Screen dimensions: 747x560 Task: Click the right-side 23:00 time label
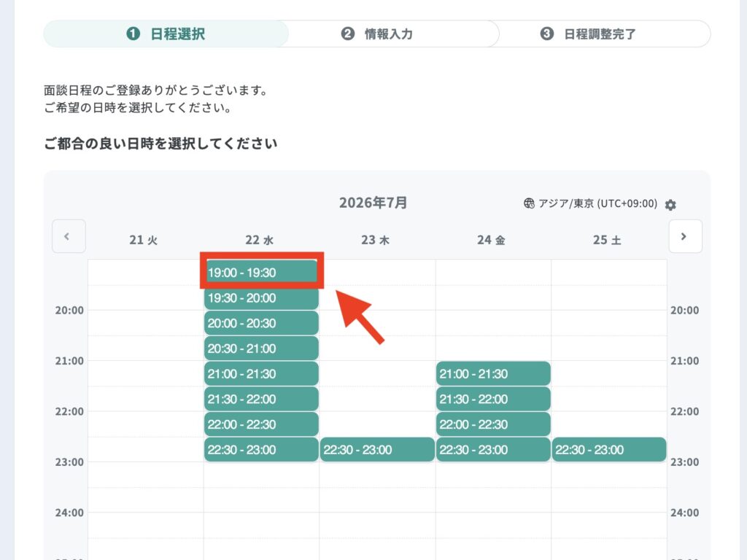(x=684, y=462)
